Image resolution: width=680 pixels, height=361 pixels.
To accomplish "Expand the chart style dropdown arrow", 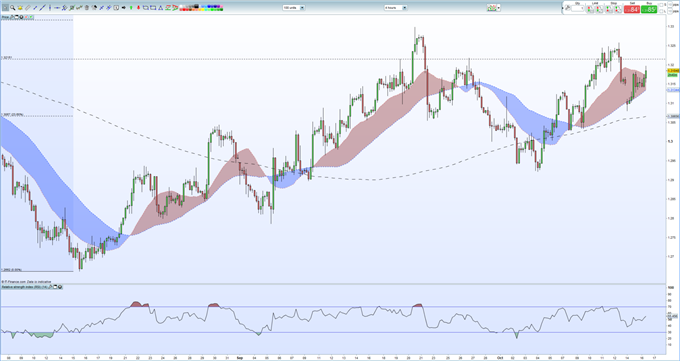I will 499,7.
